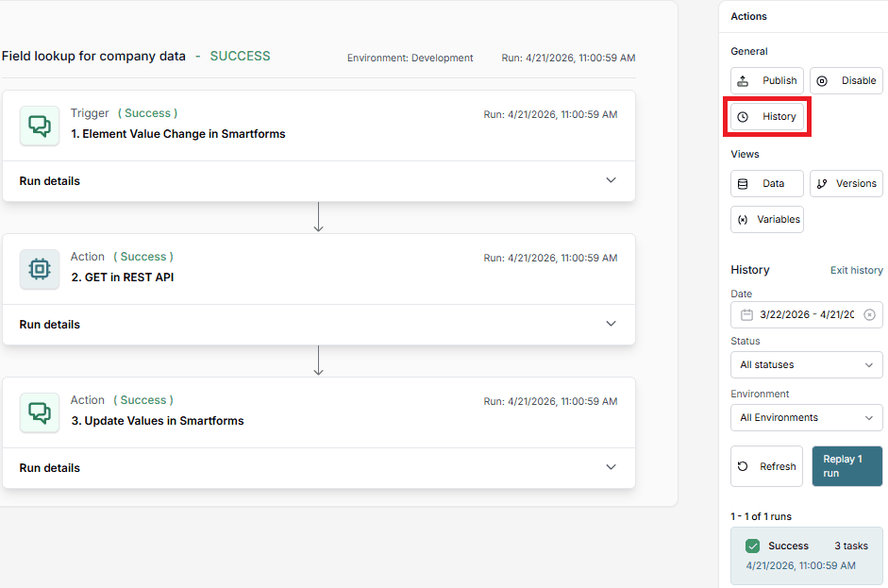This screenshot has height=588, width=888.
Task: Click the Refresh circular arrow icon
Action: point(743,466)
